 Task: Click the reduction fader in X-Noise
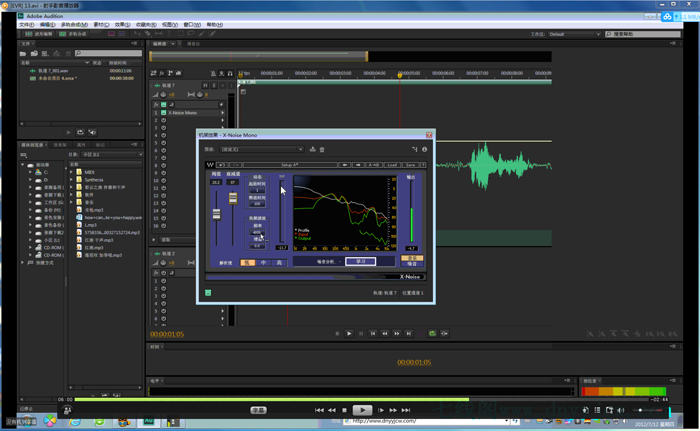233,198
